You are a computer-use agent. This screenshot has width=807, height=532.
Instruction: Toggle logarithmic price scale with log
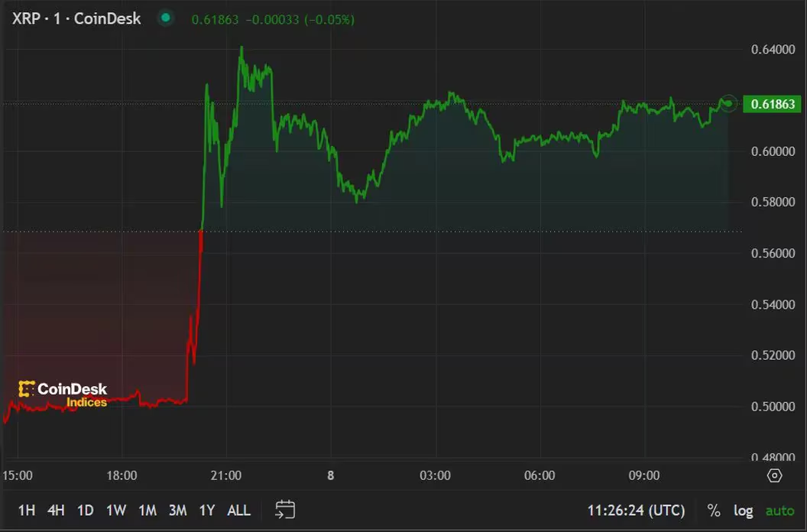(743, 510)
